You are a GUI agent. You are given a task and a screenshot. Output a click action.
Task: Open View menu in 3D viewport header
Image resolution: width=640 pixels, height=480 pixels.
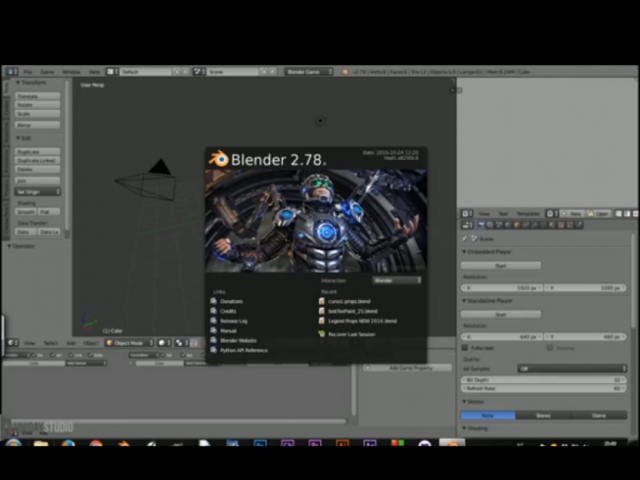pyautogui.click(x=29, y=343)
